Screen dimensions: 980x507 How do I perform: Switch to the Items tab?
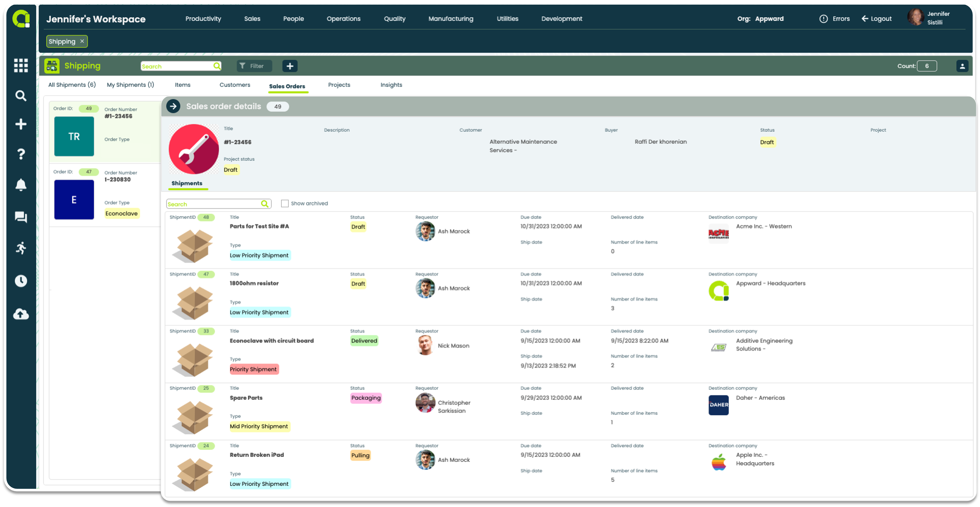point(183,85)
